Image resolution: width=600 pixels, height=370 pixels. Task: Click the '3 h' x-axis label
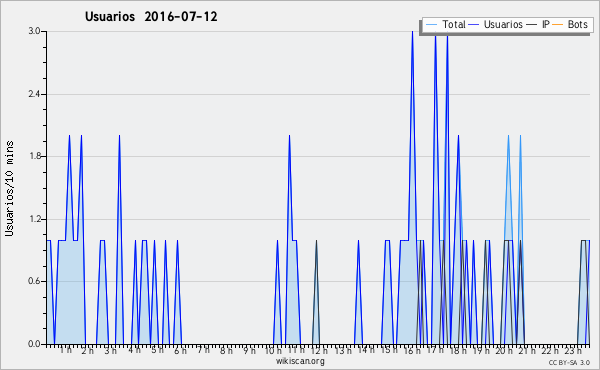pos(111,351)
